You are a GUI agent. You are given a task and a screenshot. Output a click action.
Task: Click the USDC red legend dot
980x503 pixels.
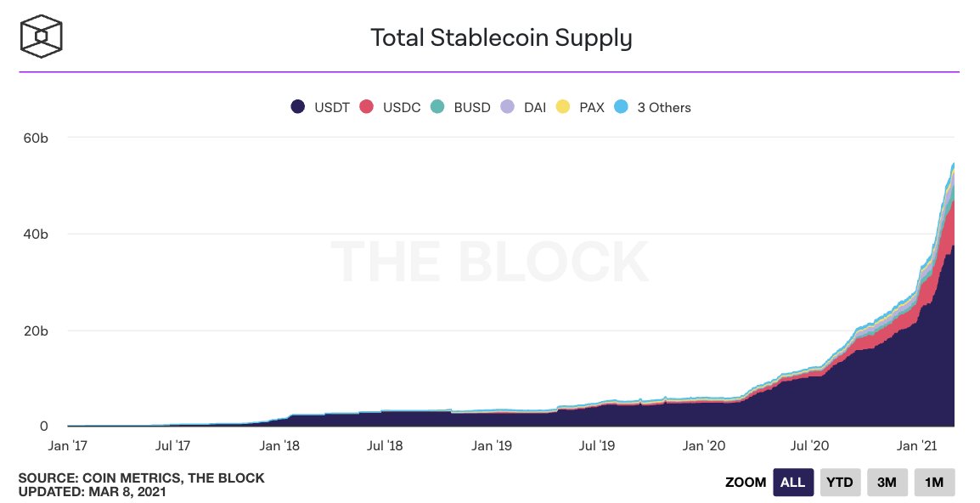point(367,107)
